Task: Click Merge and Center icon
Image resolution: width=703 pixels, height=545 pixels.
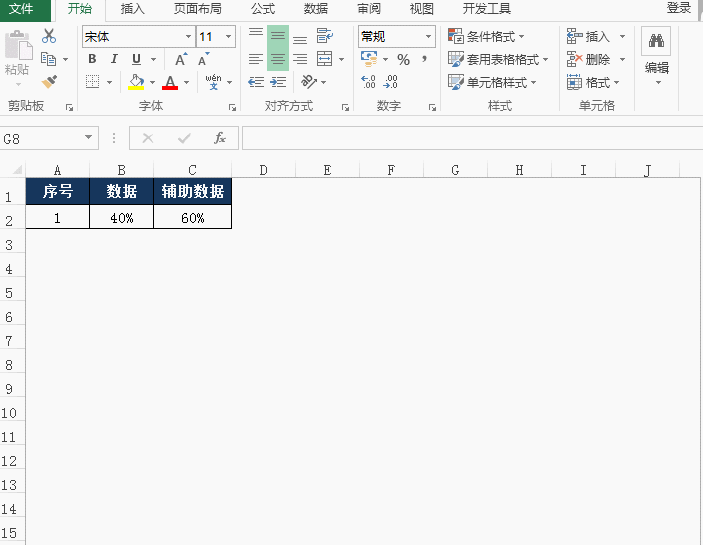Action: pyautogui.click(x=325, y=59)
